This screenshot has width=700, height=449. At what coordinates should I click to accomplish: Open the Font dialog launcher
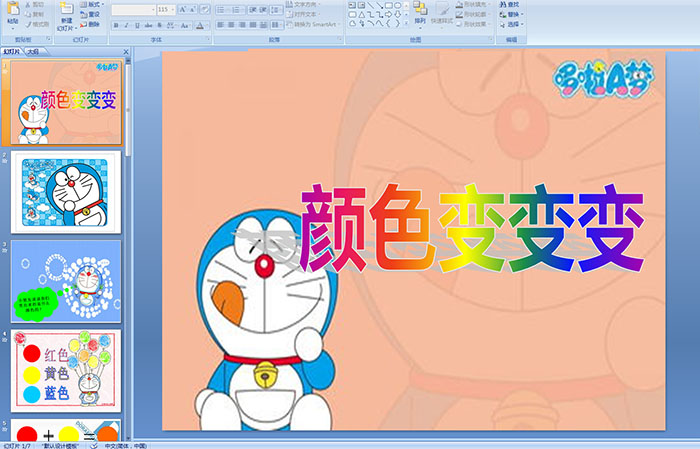tap(208, 40)
